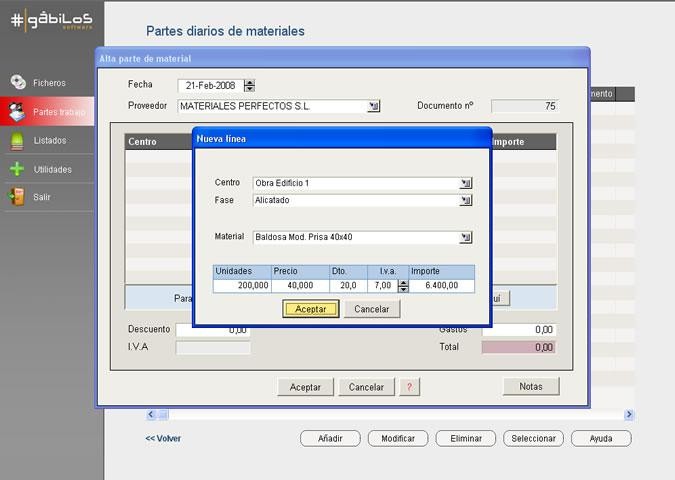Expand the Material dropdown selector
The image size is (675, 480).
click(x=465, y=238)
